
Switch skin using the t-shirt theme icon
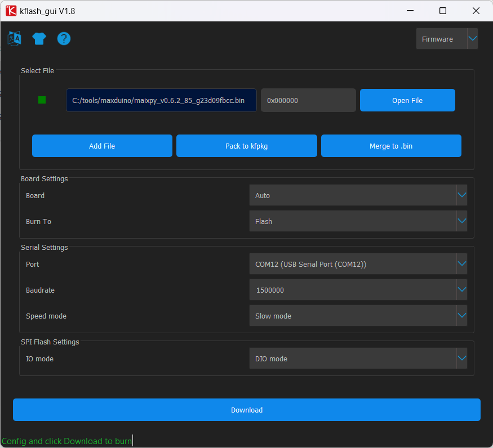coord(39,39)
